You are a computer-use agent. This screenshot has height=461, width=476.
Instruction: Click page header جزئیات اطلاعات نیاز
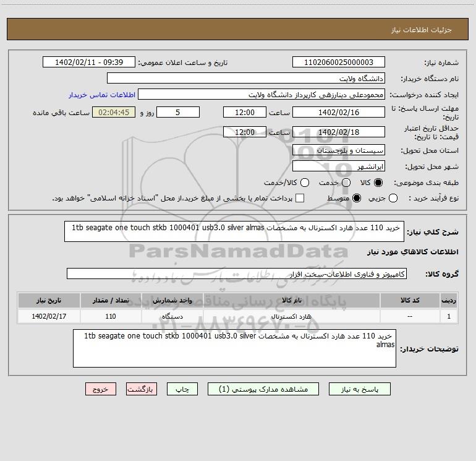coord(422,30)
